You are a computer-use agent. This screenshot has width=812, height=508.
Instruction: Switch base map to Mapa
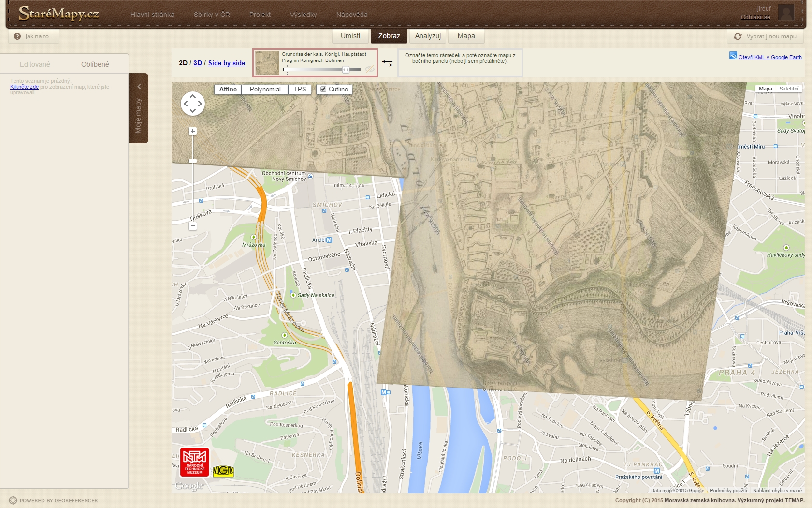tap(766, 89)
